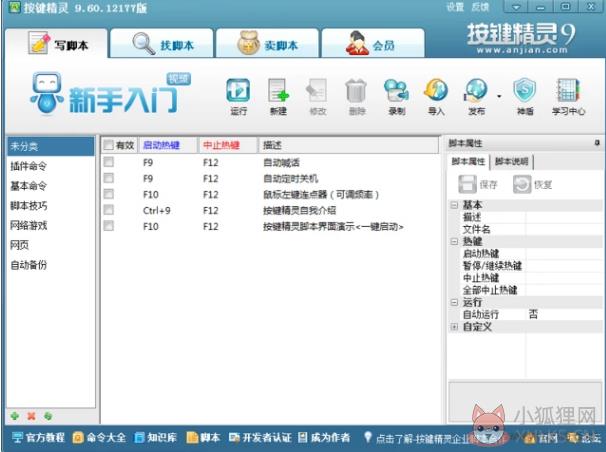Open the 命令大全 link
Image resolution: width=606 pixels, height=452 pixels.
coord(99,438)
